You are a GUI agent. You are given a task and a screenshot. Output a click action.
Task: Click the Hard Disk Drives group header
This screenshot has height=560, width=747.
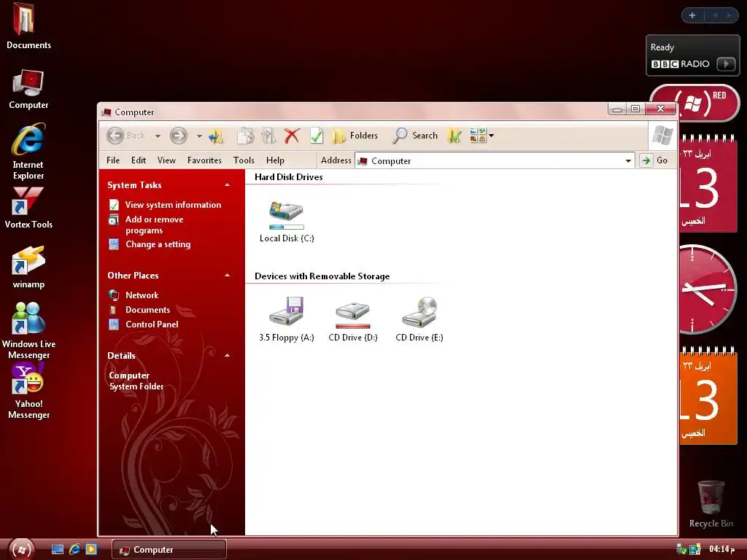click(x=289, y=177)
